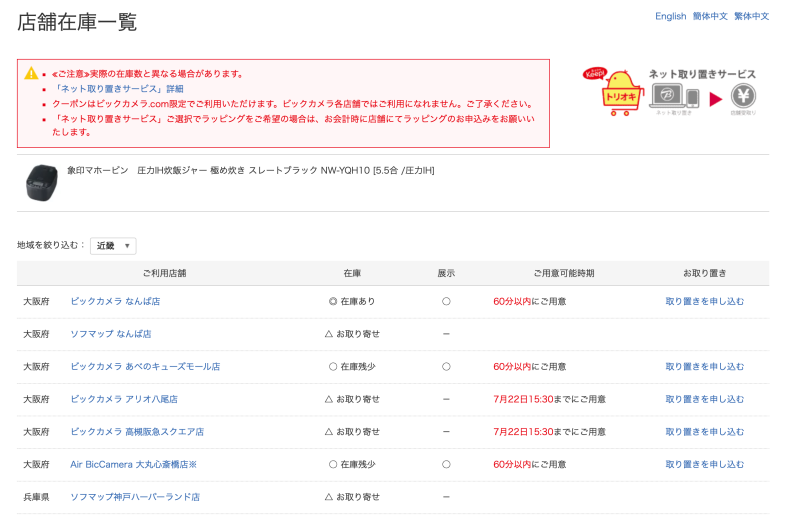The height and width of the screenshot is (526, 800).
Task: Click the ご利用店舗 column header
Action: pyautogui.click(x=164, y=273)
